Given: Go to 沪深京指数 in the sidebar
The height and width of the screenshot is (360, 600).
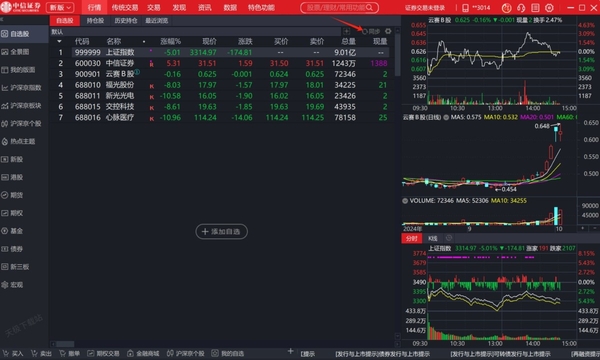Looking at the screenshot, I should (22, 88).
